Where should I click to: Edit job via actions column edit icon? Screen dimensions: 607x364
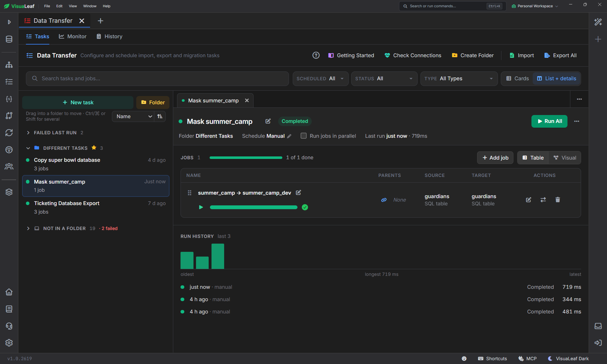pyautogui.click(x=529, y=200)
